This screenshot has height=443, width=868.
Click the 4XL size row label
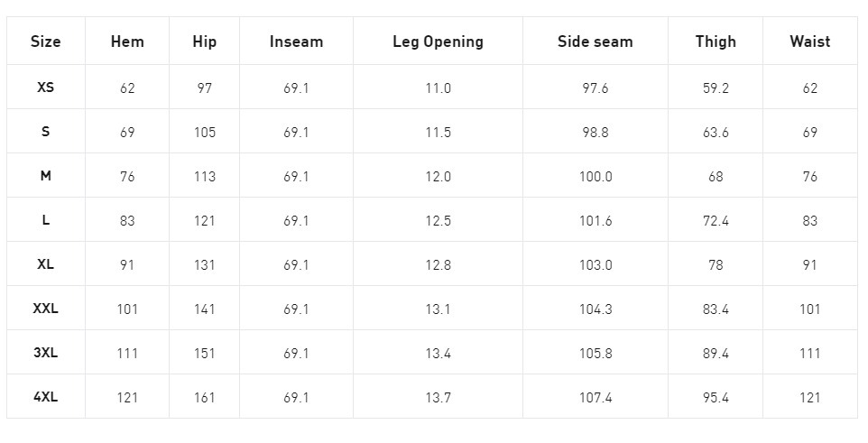point(45,397)
